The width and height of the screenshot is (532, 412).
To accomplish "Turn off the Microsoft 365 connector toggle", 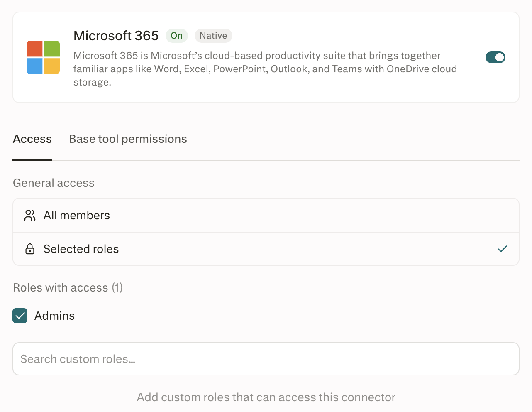I will click(x=495, y=57).
